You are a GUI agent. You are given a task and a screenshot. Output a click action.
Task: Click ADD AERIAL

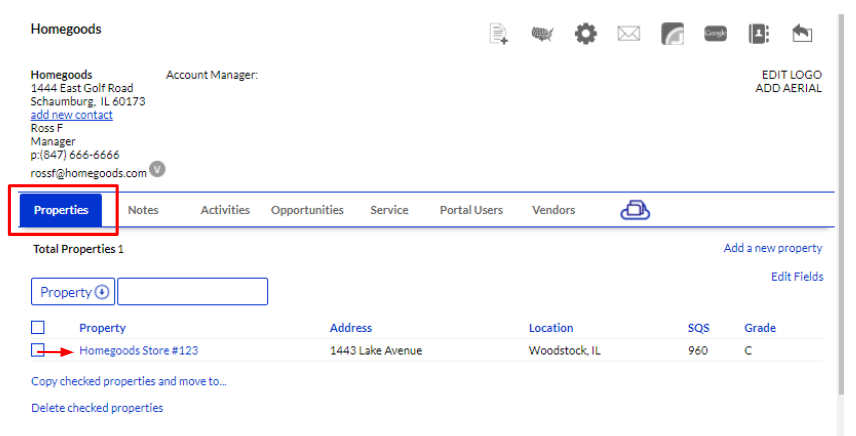tap(788, 88)
